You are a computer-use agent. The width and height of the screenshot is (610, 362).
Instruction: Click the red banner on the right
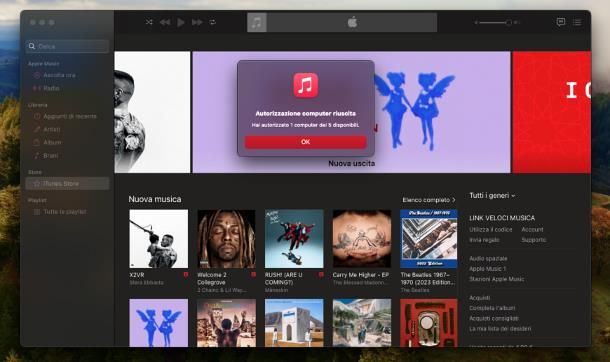point(552,112)
